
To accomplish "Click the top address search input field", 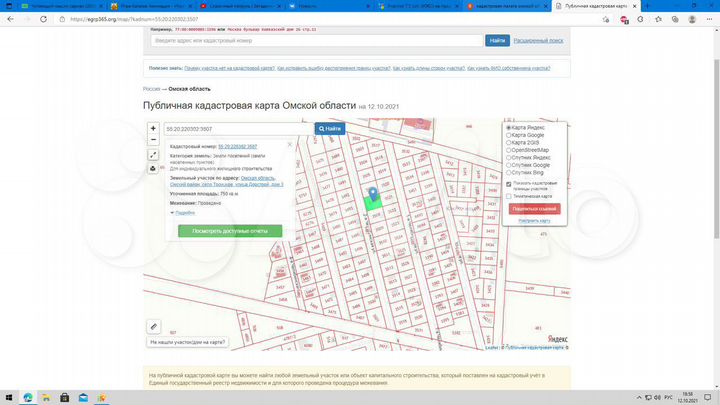I will (316, 40).
